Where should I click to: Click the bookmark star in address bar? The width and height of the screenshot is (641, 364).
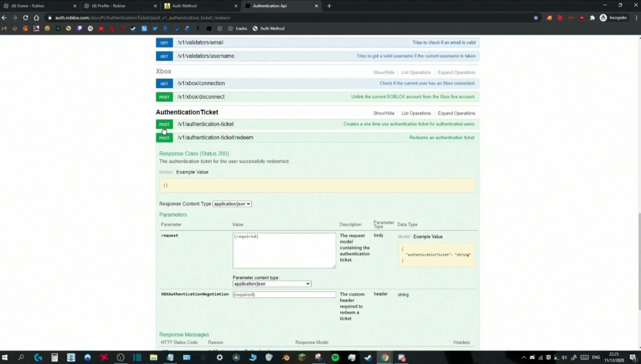tap(536, 18)
